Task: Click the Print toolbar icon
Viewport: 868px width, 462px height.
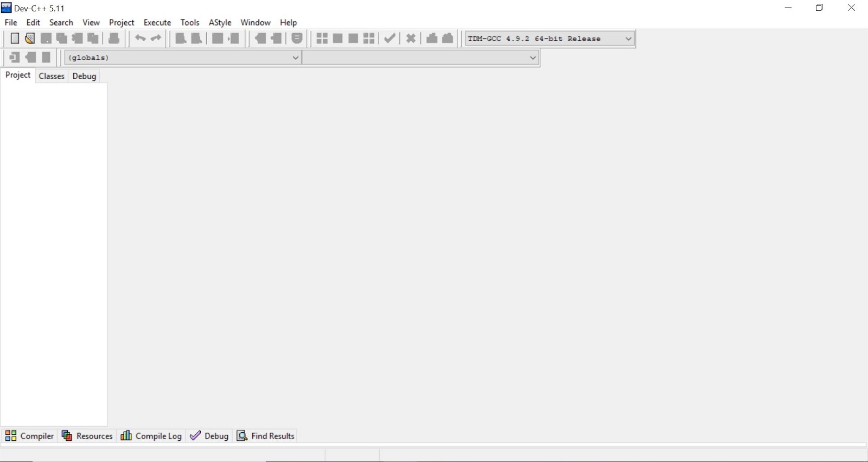Action: 114,38
